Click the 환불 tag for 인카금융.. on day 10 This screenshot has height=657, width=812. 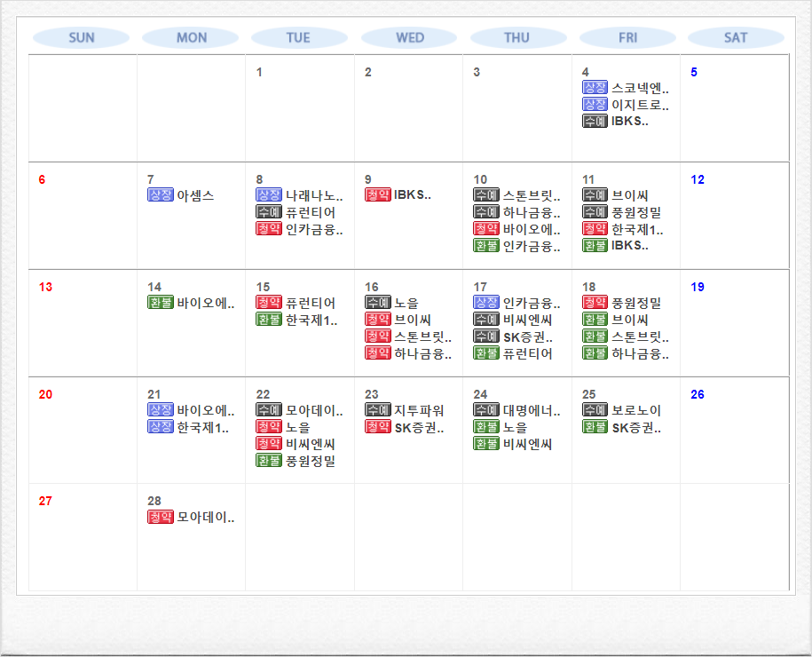tap(485, 246)
